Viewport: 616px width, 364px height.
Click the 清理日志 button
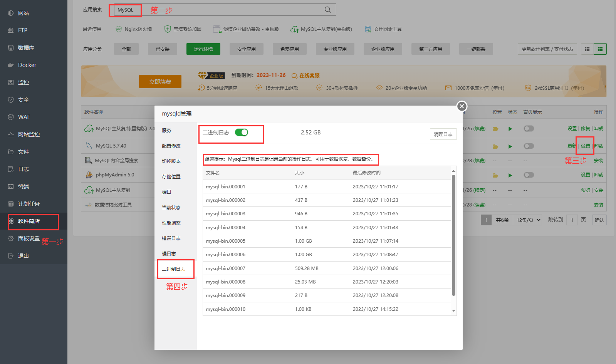(443, 134)
